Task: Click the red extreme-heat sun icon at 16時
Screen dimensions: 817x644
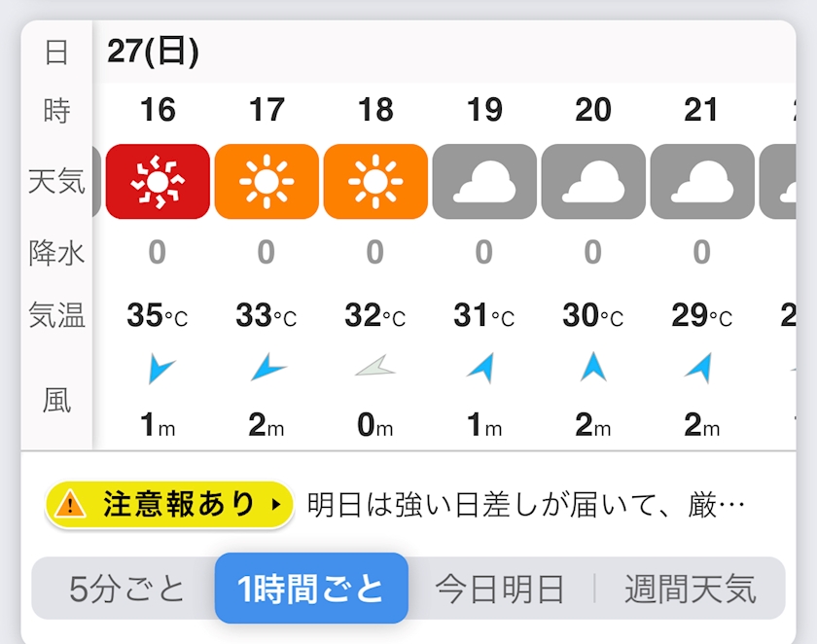Action: [x=158, y=182]
